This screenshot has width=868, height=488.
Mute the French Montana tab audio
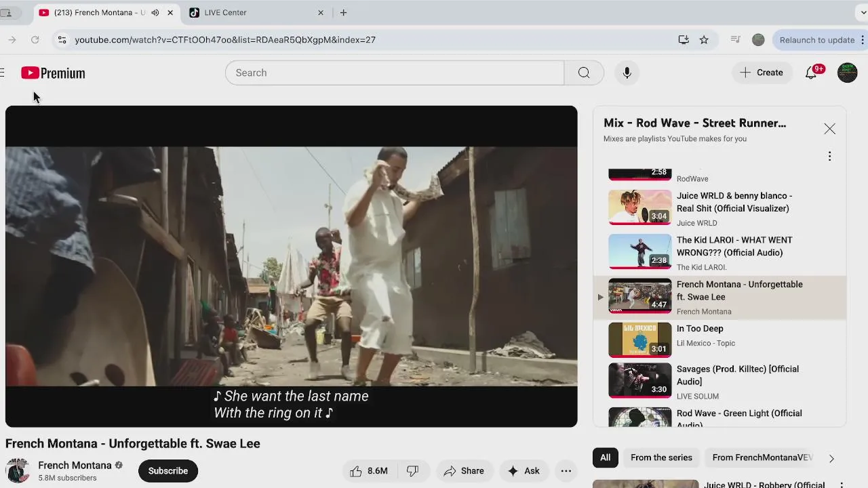pos(155,13)
